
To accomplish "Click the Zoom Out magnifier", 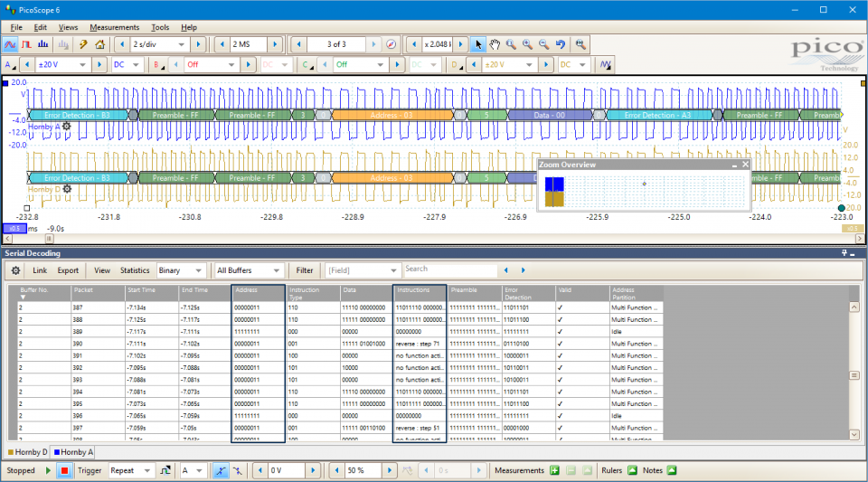I will (x=544, y=44).
